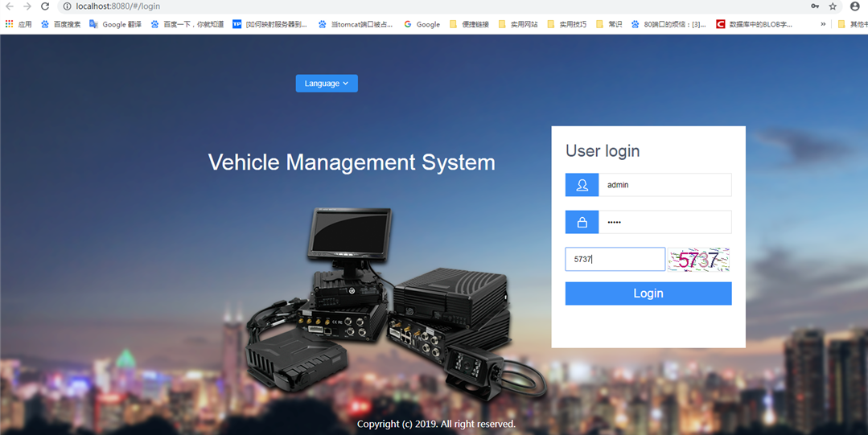Open the 常识 bookmarks folder
This screenshot has width=868, height=435.
pyautogui.click(x=609, y=24)
